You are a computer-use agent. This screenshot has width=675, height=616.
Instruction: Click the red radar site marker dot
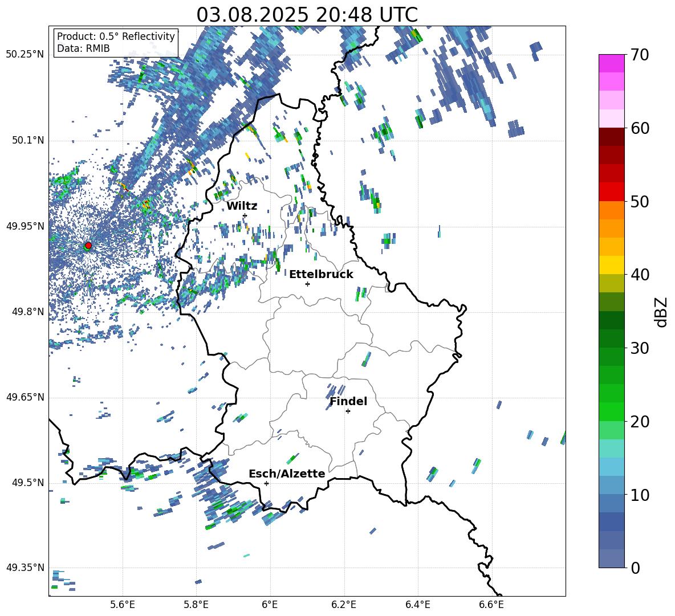[88, 245]
